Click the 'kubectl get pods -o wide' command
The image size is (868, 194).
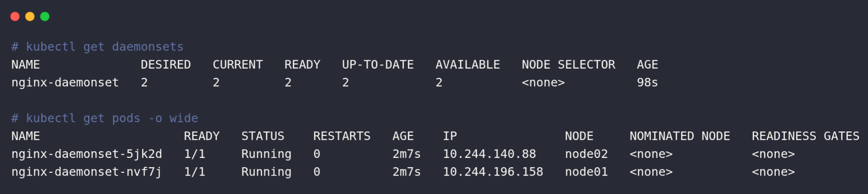coord(112,118)
